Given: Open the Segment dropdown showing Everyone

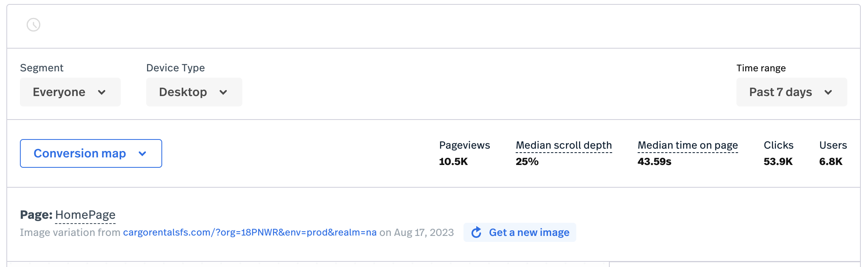Looking at the screenshot, I should (x=70, y=92).
